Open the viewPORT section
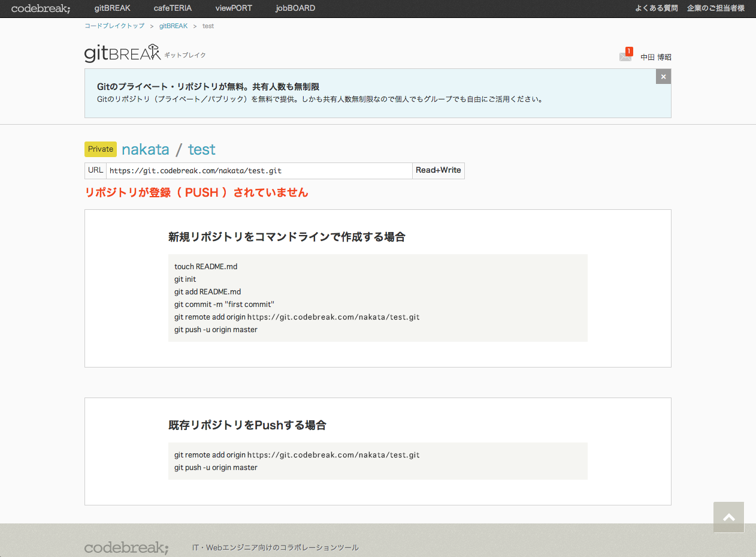Image resolution: width=756 pixels, height=557 pixels. (x=233, y=8)
